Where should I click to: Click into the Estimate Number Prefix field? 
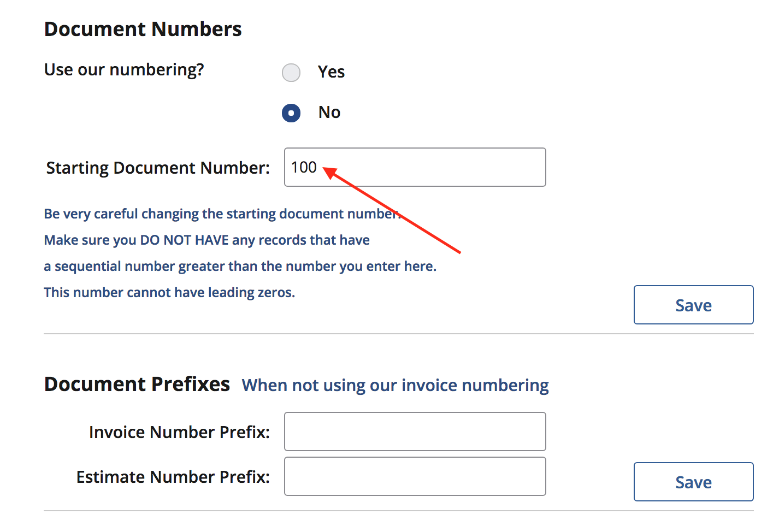pos(415,476)
